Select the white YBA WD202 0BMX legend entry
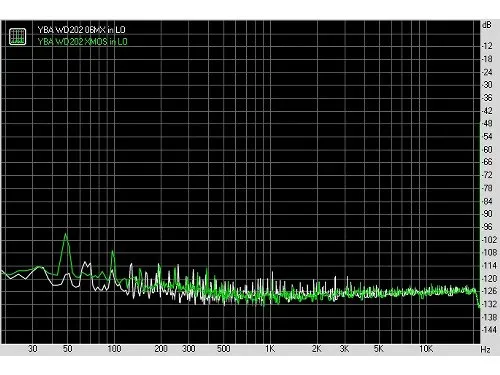 click(81, 30)
